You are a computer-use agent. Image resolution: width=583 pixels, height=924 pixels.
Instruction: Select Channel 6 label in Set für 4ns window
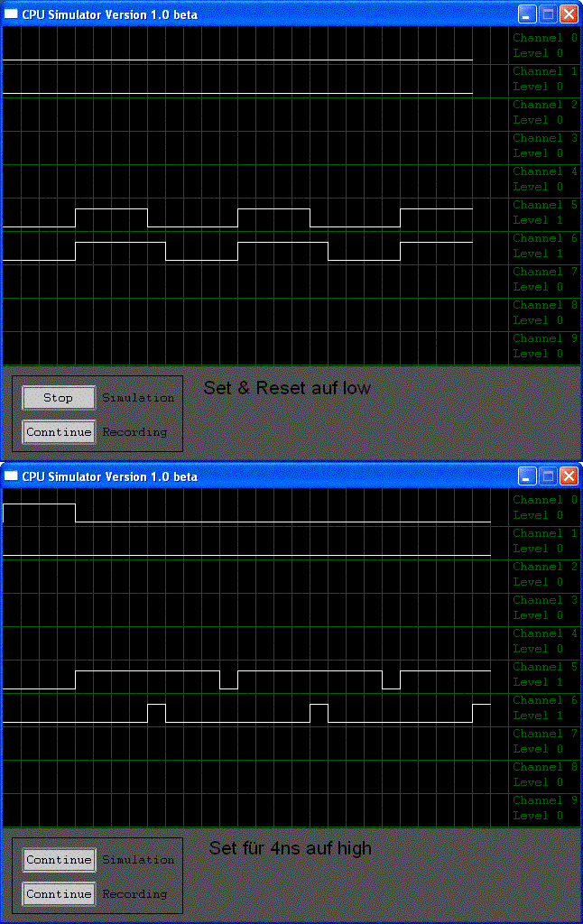[x=545, y=700]
